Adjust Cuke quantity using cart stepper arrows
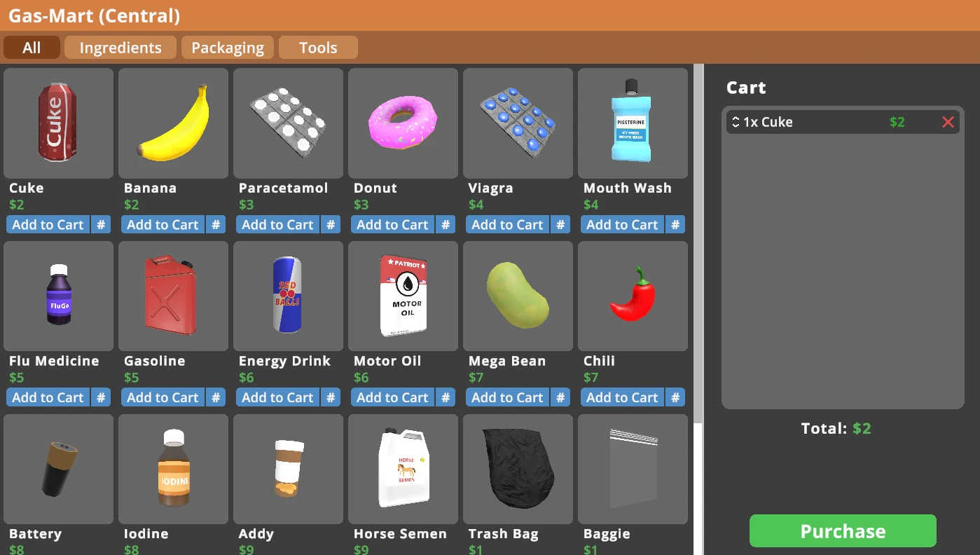Screen dimensions: 980x555 (x=736, y=122)
